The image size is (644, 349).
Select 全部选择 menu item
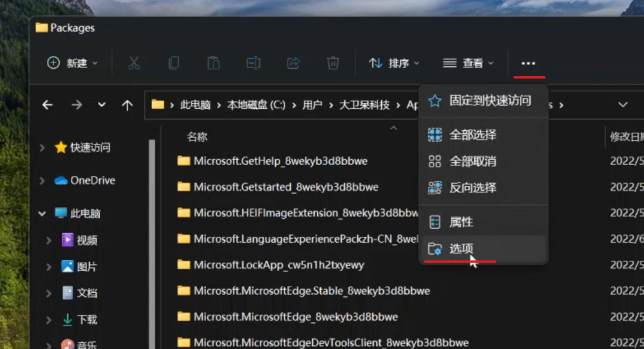[x=483, y=135]
